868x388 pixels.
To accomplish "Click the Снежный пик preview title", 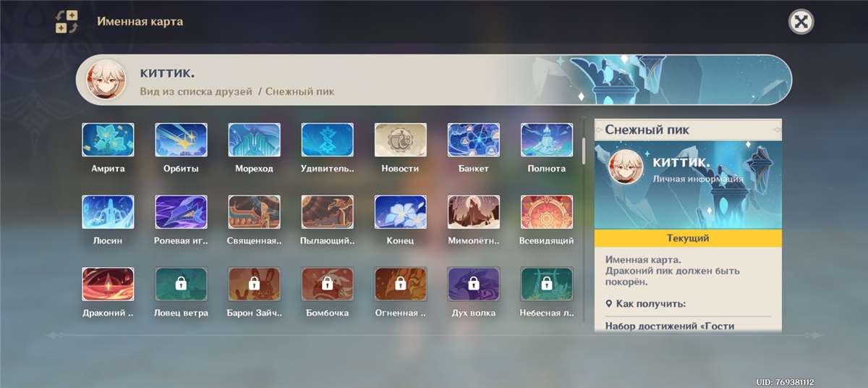I will coord(647,130).
